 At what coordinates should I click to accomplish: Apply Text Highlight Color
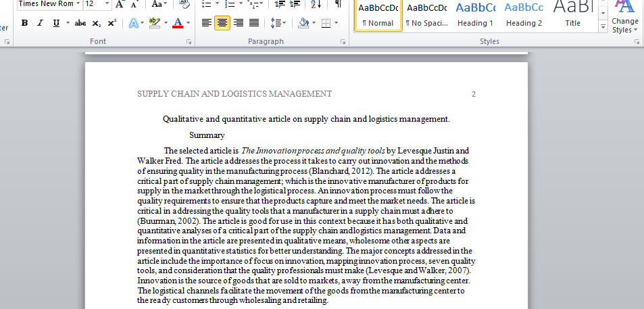pos(155,24)
